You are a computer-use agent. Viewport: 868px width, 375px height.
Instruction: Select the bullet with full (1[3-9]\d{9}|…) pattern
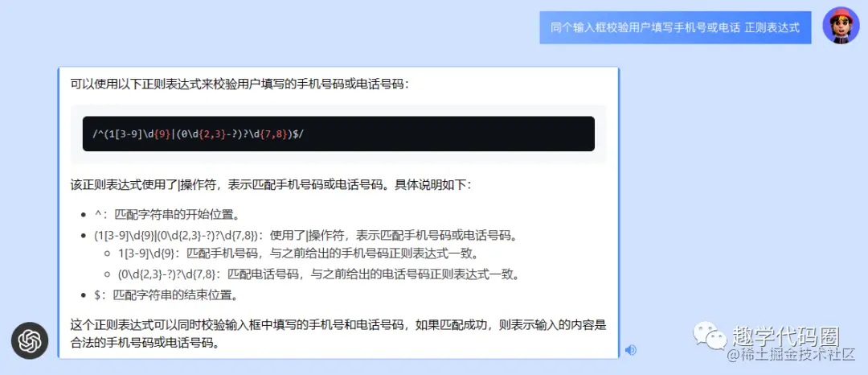point(306,236)
